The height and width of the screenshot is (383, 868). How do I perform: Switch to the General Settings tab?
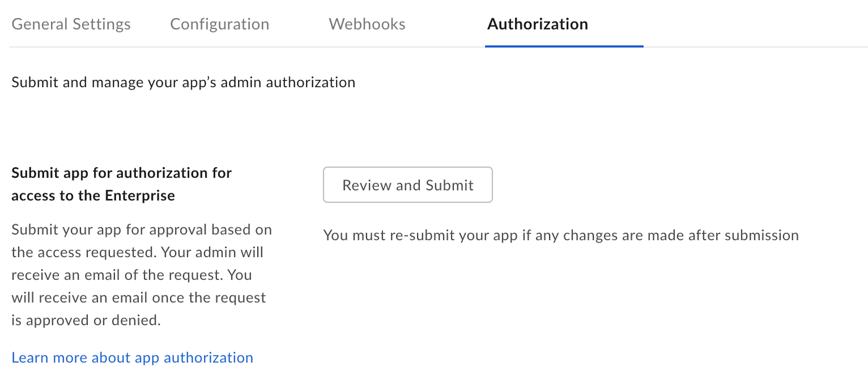72,24
